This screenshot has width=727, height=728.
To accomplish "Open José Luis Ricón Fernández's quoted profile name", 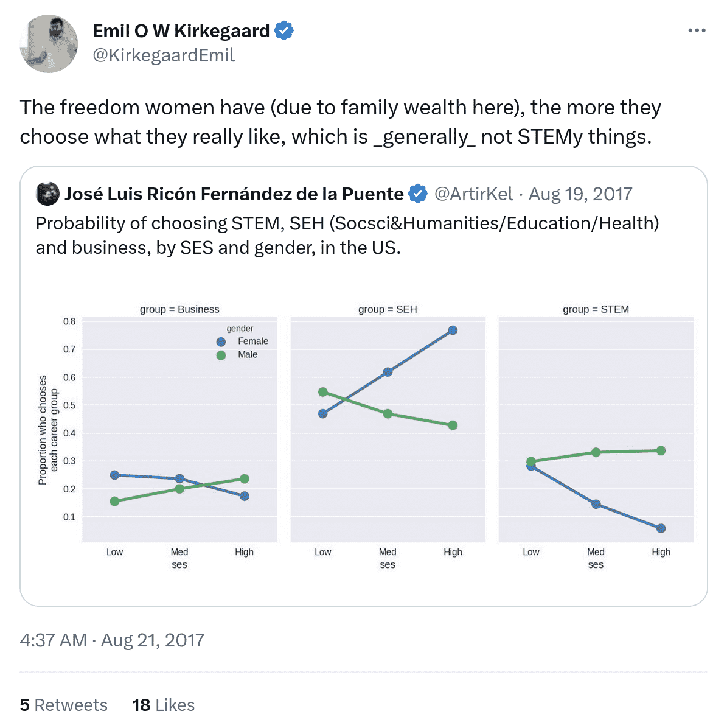I will point(234,194).
